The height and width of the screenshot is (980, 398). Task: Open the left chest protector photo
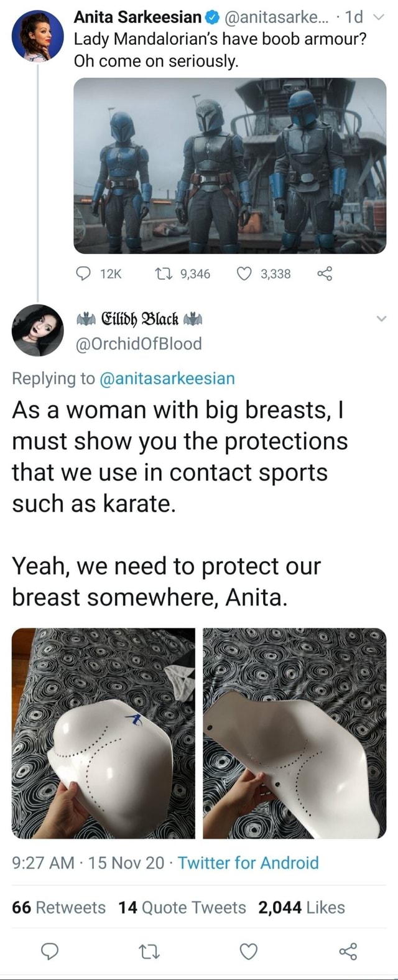[103, 733]
